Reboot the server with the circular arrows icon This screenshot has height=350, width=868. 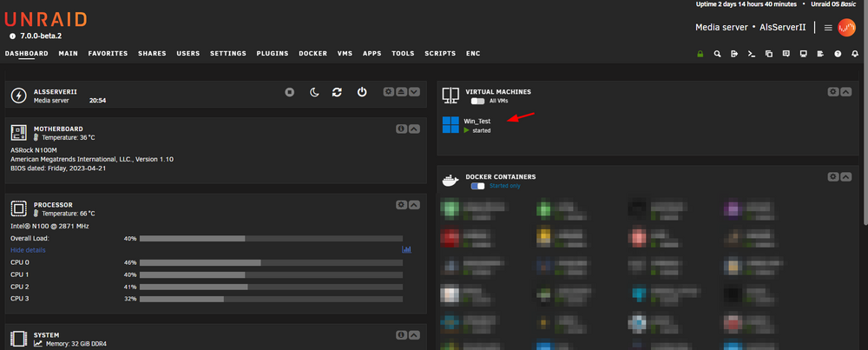pos(337,92)
